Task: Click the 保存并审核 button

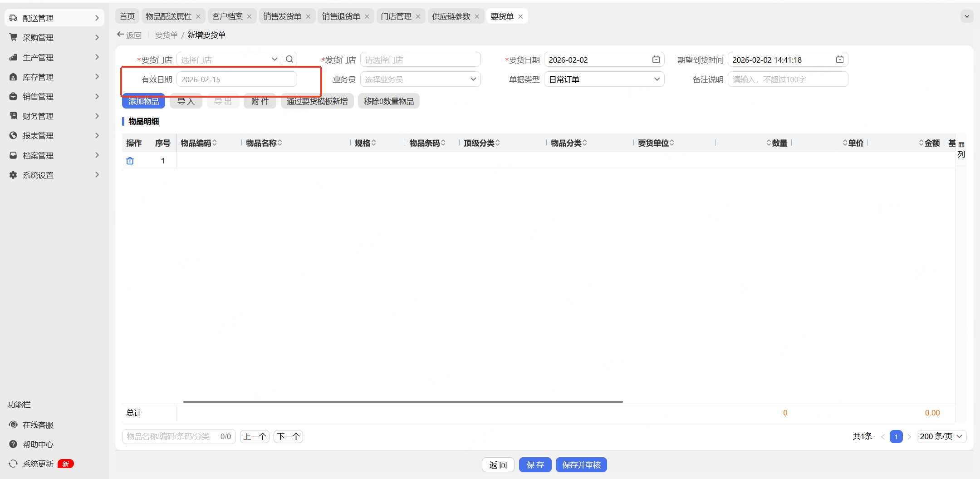Action: pyautogui.click(x=581, y=465)
